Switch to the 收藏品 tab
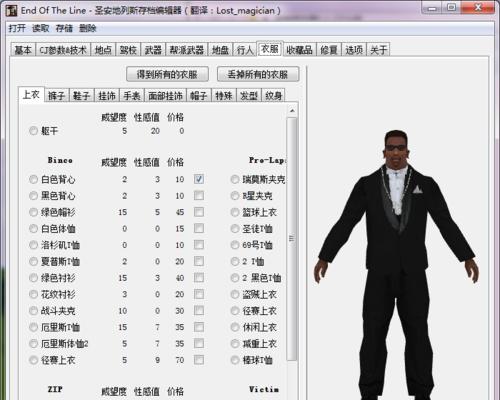 click(x=299, y=50)
